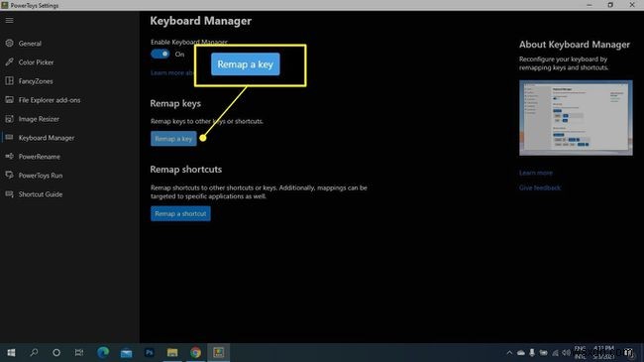The width and height of the screenshot is (644, 362).
Task: Open the volume control in the tray
Action: pos(566,352)
